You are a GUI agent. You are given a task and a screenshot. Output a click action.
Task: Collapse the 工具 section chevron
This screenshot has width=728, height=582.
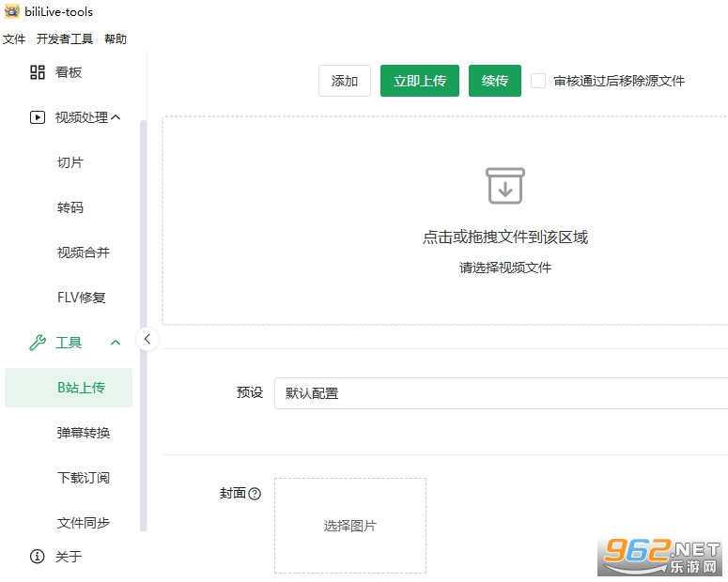(116, 343)
